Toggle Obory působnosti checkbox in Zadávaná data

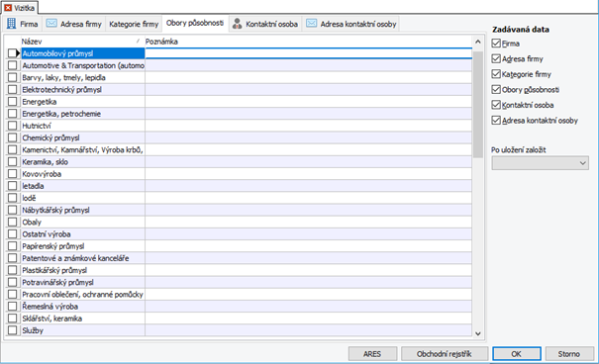click(x=496, y=89)
